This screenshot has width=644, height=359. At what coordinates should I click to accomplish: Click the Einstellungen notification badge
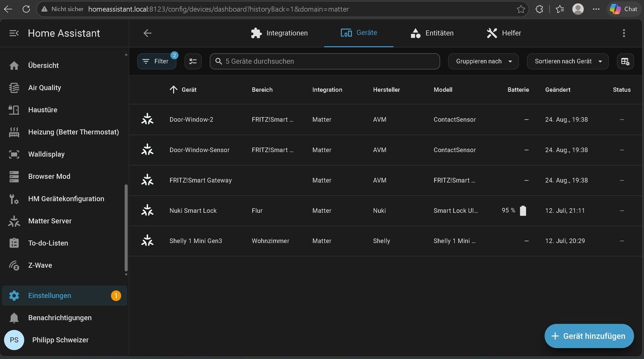click(116, 295)
